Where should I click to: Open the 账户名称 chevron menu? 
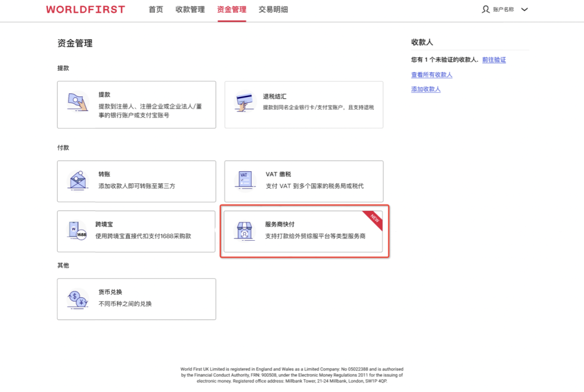point(524,9)
